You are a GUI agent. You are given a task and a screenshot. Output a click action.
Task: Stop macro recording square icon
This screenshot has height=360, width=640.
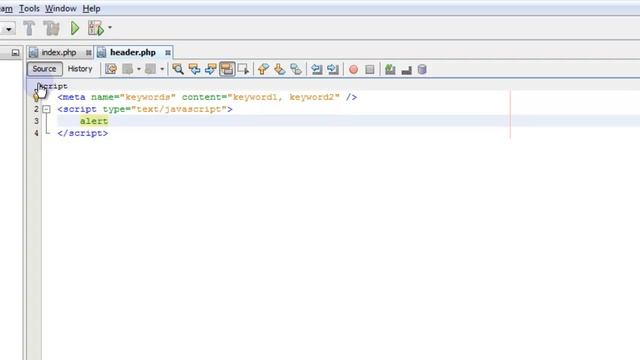[x=370, y=69]
